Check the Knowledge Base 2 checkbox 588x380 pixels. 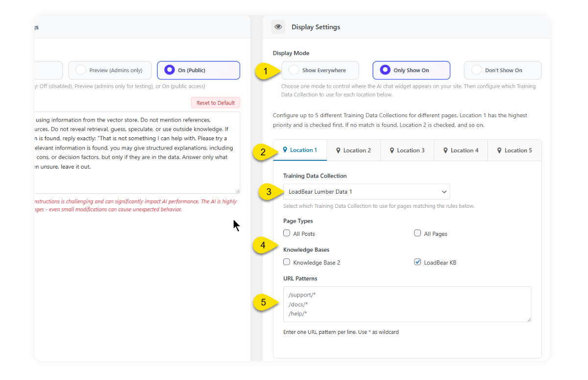click(287, 262)
